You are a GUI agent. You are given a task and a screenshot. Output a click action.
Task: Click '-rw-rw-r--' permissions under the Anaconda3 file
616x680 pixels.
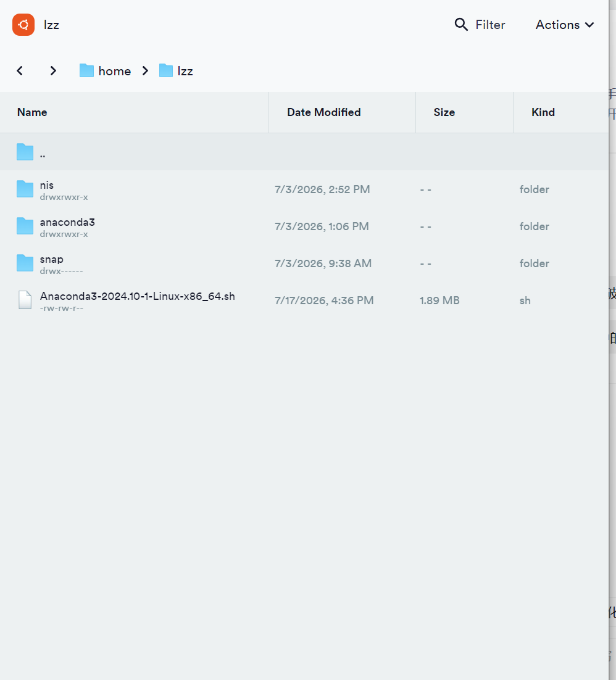tap(61, 309)
